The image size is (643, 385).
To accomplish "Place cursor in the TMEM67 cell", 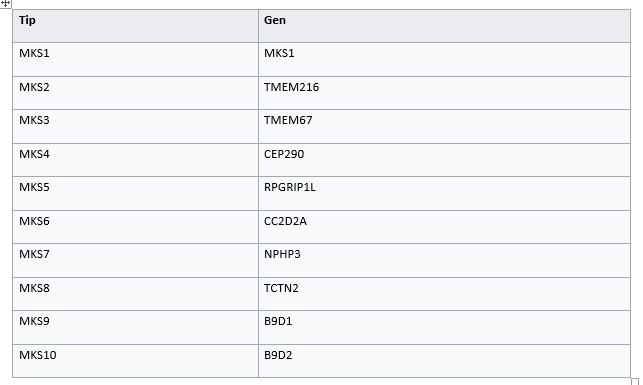I will [444, 127].
